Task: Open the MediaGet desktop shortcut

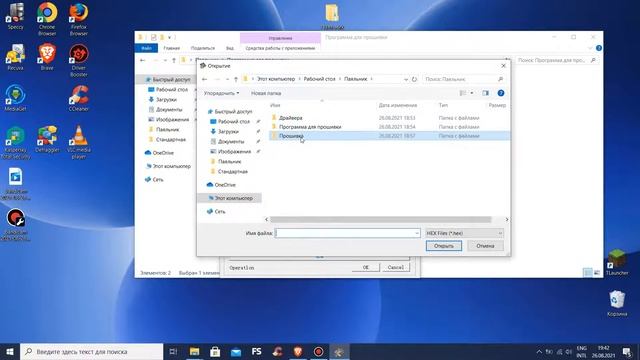Action: point(16,98)
